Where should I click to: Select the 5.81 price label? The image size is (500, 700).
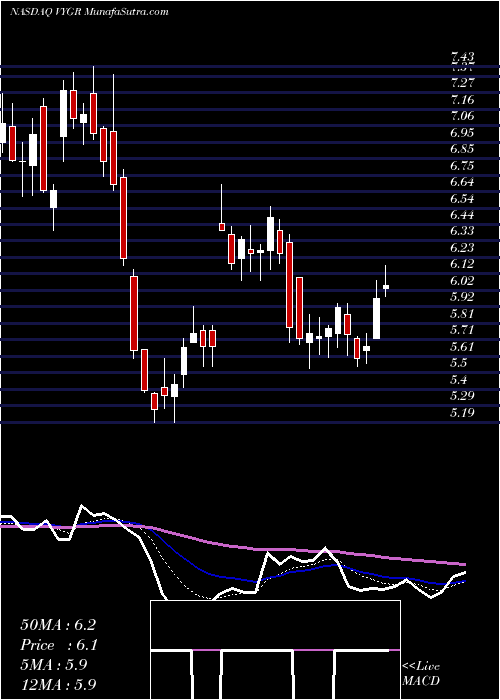(462, 314)
